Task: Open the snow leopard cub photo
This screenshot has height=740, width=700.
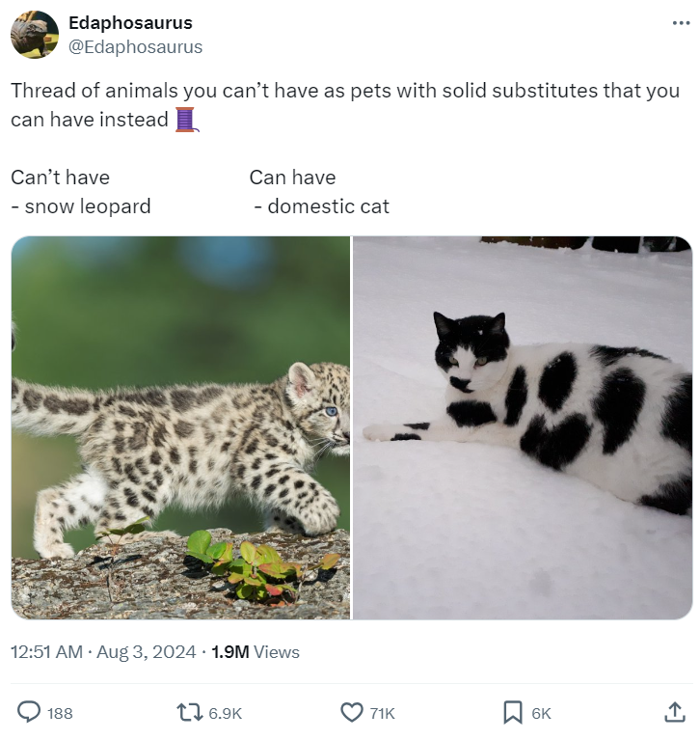Action: point(181,427)
